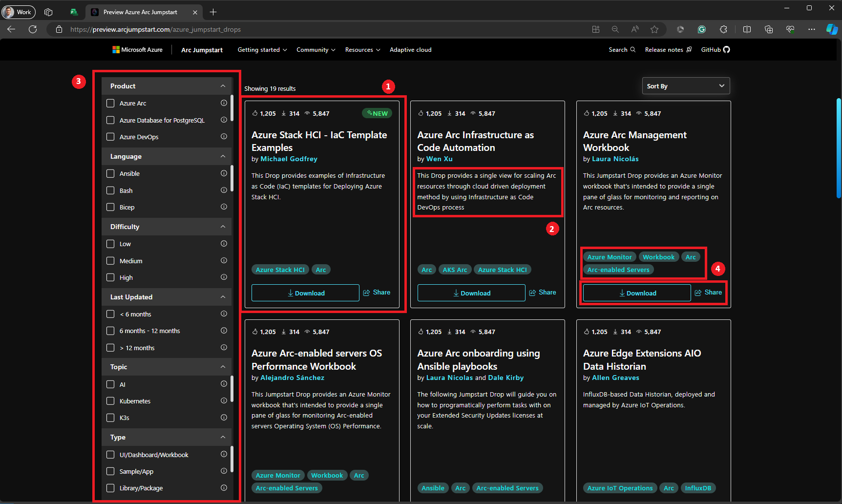Click info icon next to Ansible
842x504 pixels.
coord(224,173)
